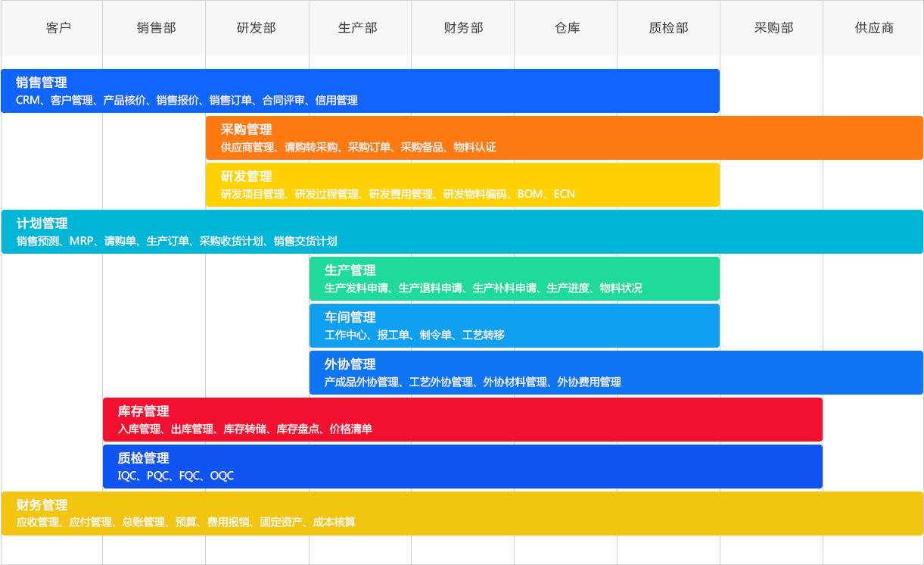The width and height of the screenshot is (924, 565).
Task: Click the 供应商 column header
Action: tap(874, 29)
